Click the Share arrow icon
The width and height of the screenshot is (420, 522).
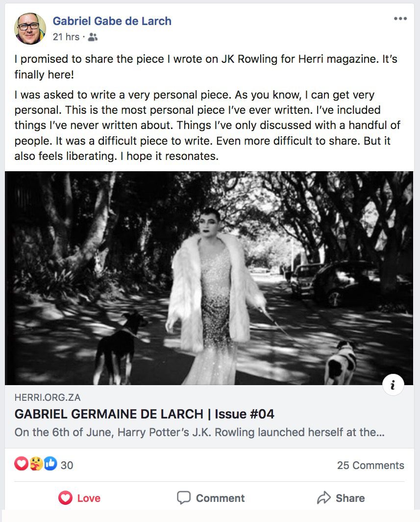tap(323, 498)
